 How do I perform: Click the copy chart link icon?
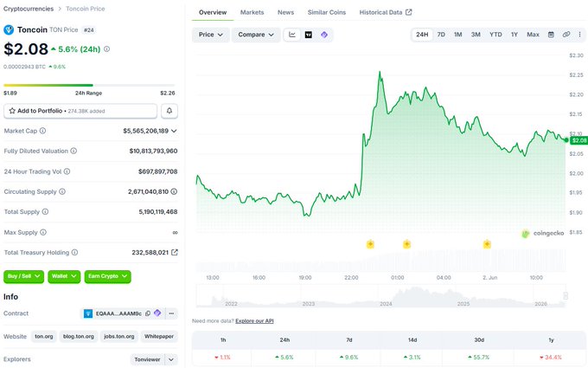pos(566,35)
